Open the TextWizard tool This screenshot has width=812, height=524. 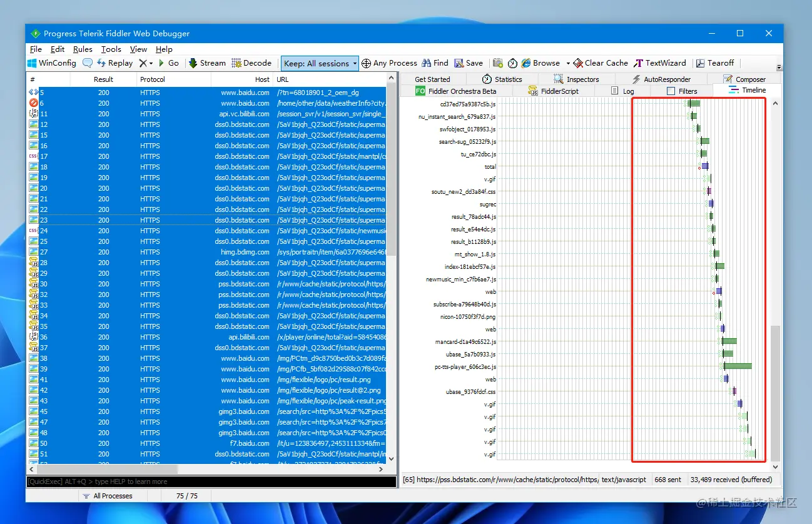(660, 63)
